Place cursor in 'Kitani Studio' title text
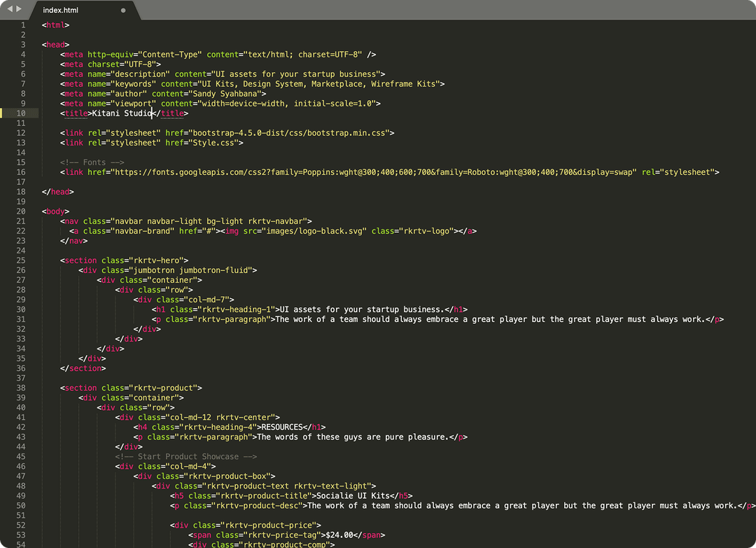Screen dimensions: 756x548 122,113
